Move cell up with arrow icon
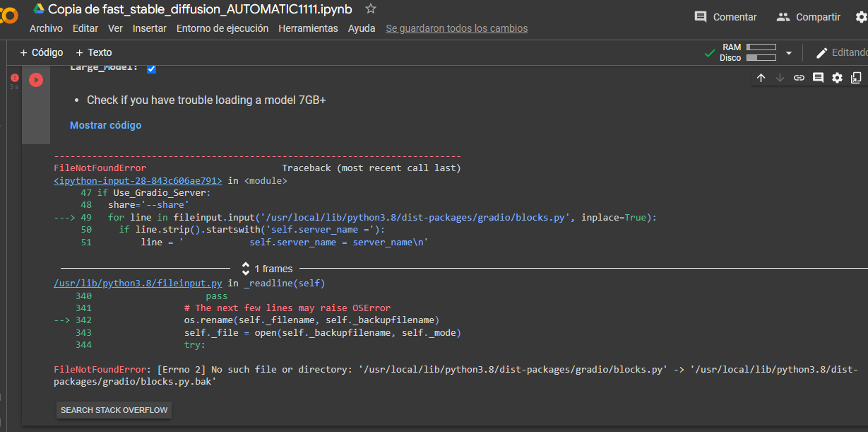 click(761, 78)
